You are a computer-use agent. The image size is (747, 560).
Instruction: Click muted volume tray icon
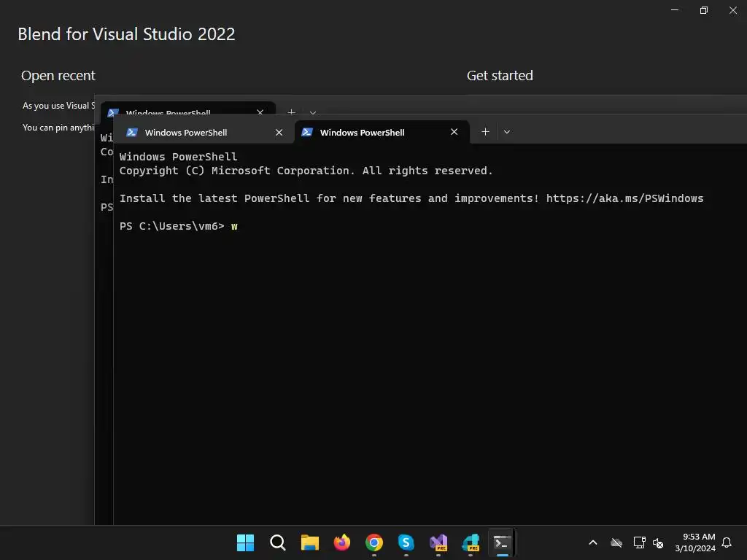pos(659,542)
